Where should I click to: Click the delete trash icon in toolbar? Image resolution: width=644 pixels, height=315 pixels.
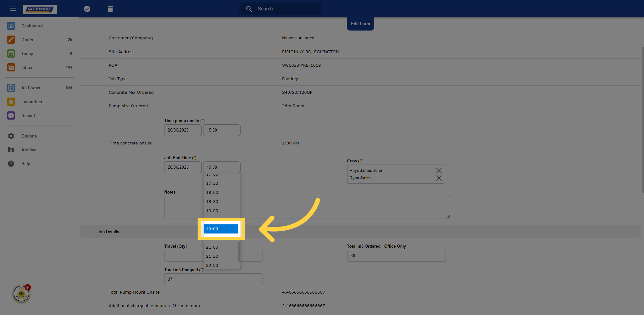(x=110, y=8)
